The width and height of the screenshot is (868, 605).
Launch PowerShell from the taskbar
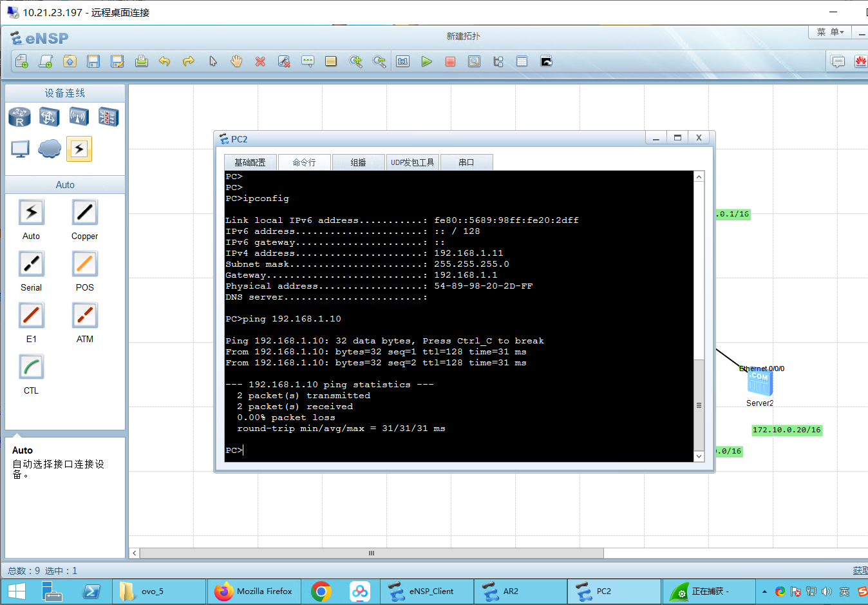(x=91, y=591)
